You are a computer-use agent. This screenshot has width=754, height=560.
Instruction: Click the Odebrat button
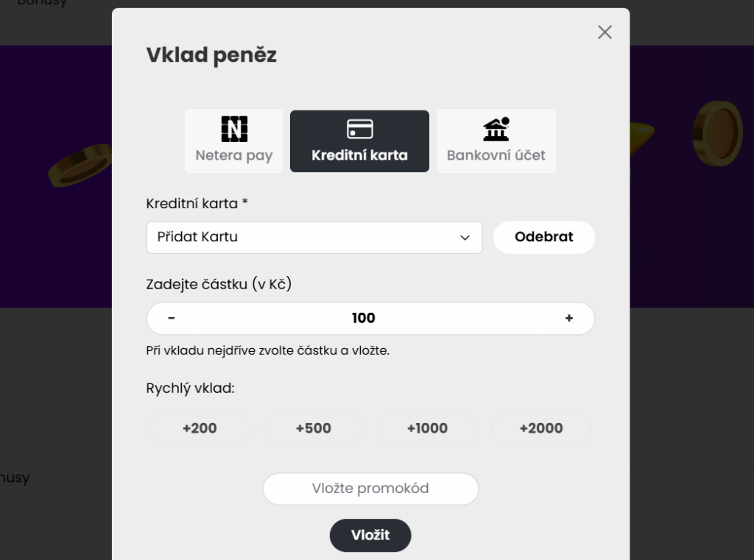tap(544, 237)
